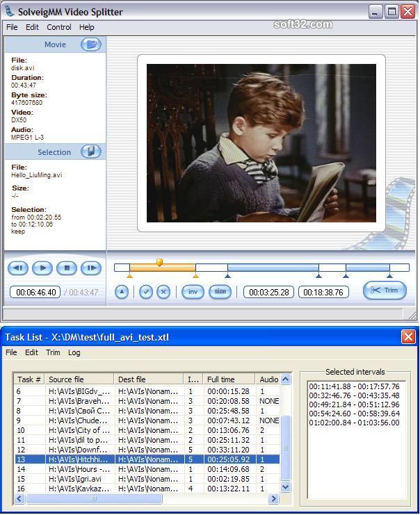Remove selection with the X button
The height and width of the screenshot is (515, 420).
point(163,292)
